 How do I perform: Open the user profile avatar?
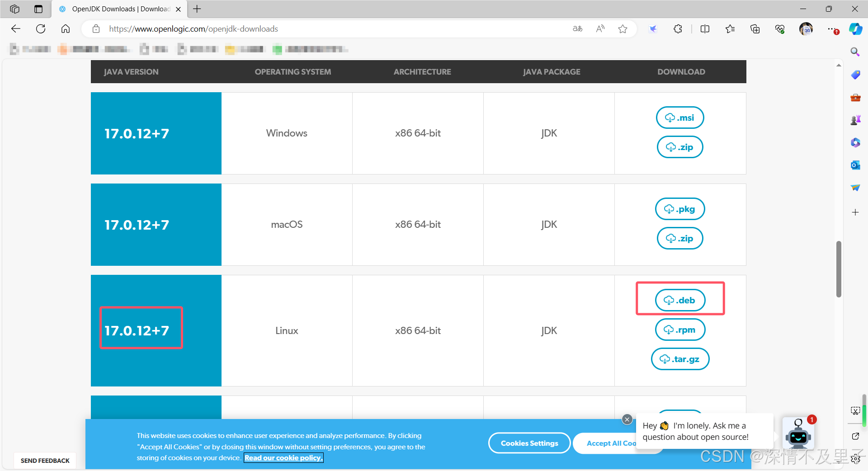806,29
